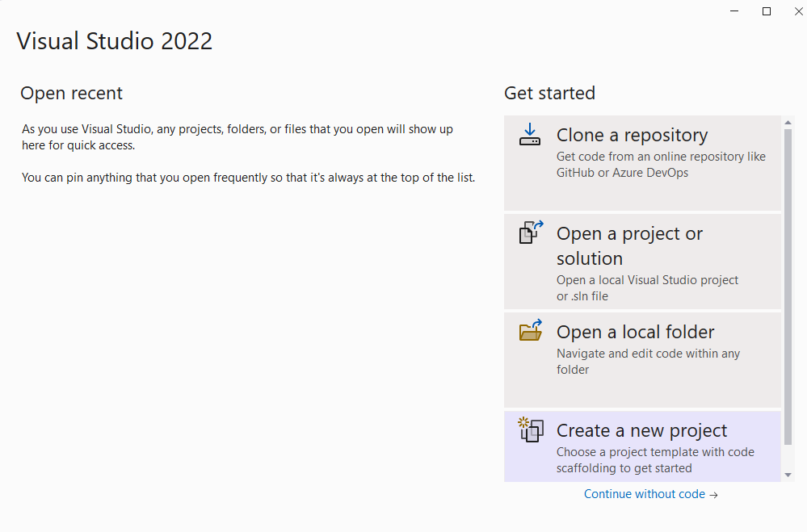The height and width of the screenshot is (532, 807).
Task: Click the minimize icon in title bar
Action: [733, 10]
